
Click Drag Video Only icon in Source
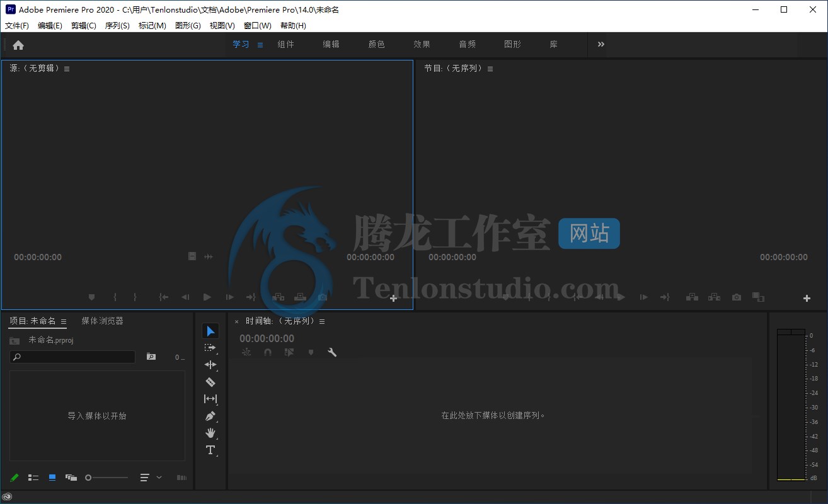tap(192, 256)
